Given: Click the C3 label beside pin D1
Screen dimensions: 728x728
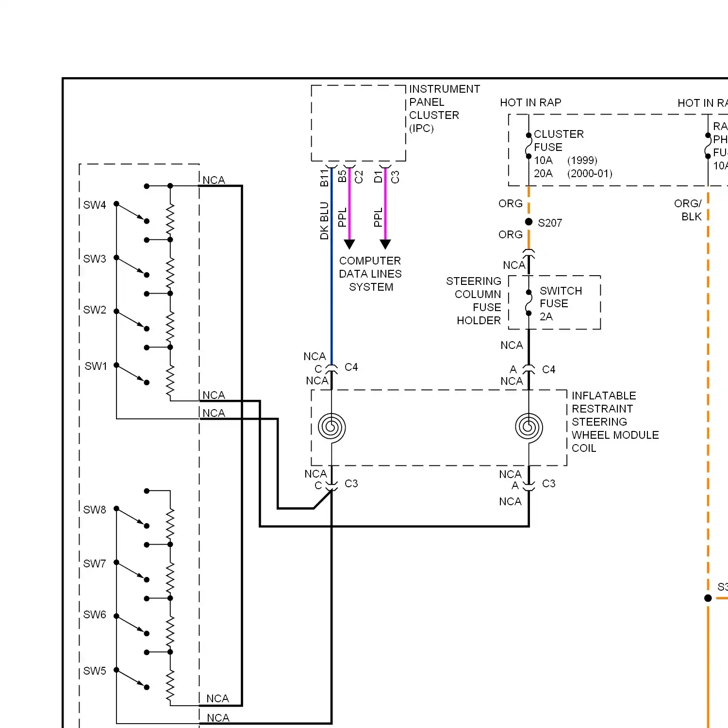Looking at the screenshot, I should (395, 177).
